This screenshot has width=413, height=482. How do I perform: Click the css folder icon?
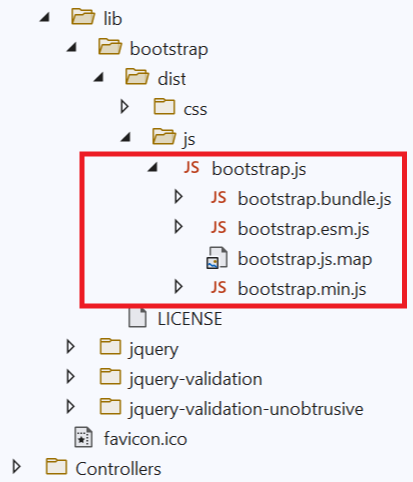pos(164,107)
